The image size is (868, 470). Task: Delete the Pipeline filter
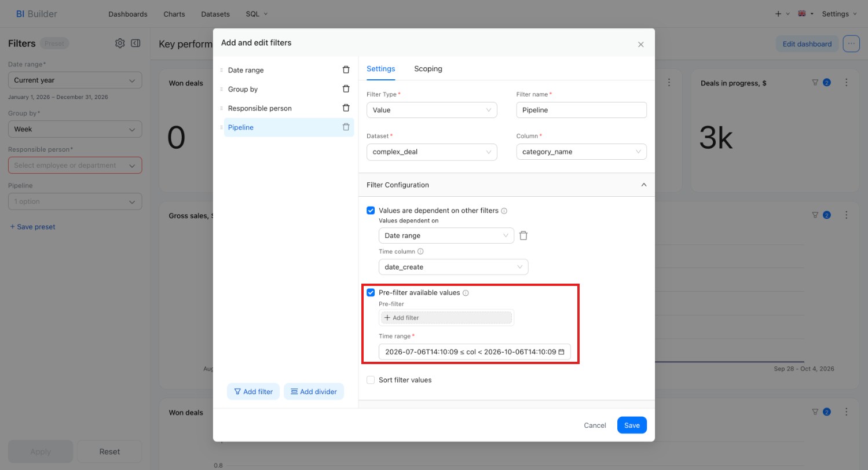point(346,127)
